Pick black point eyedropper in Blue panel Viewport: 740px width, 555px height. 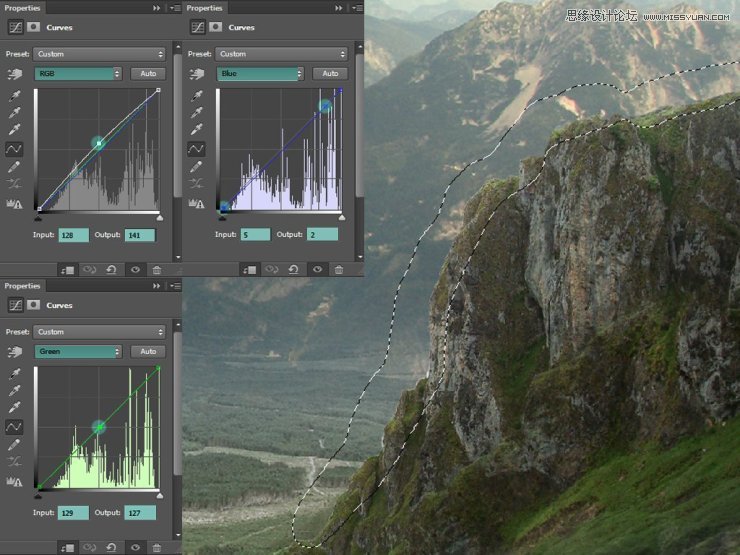pyautogui.click(x=197, y=96)
